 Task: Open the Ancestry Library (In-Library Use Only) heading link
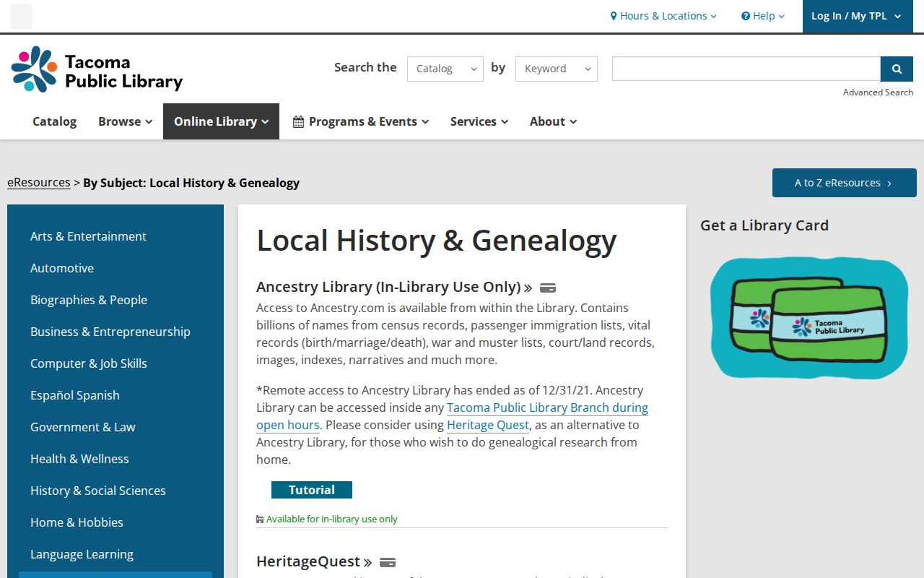pos(394,287)
